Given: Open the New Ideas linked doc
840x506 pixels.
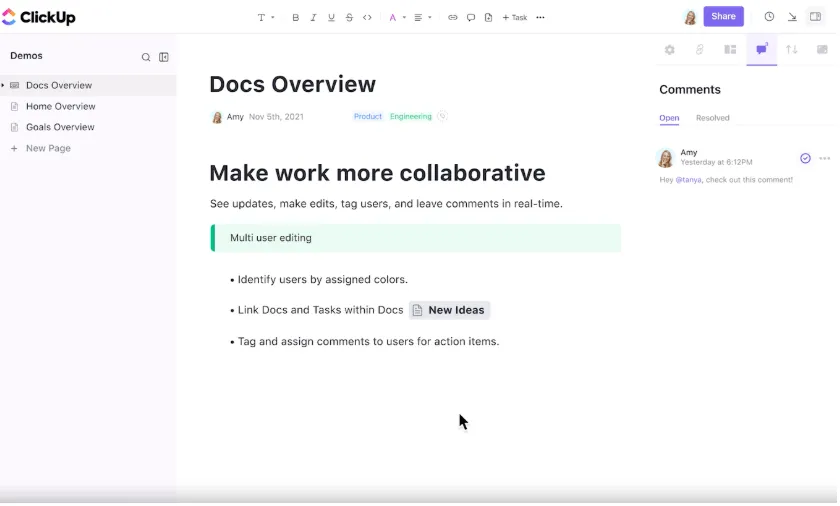Looking at the screenshot, I should 449,311.
